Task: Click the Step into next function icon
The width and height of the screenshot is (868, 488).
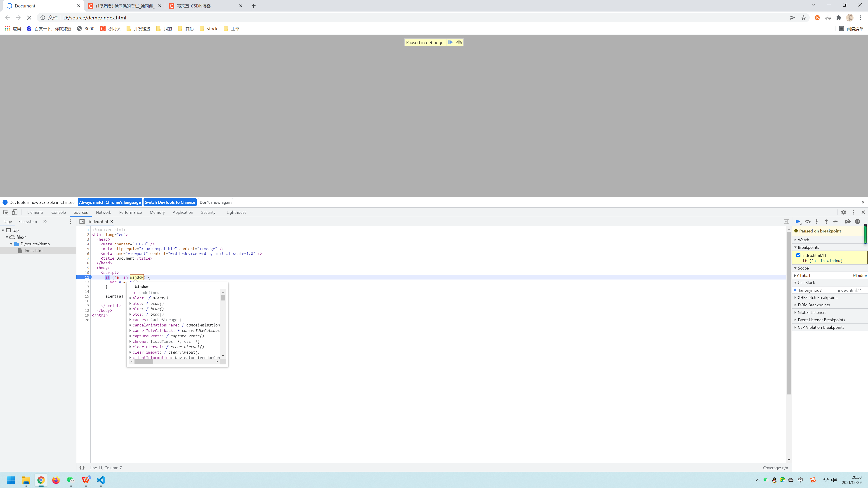Action: [x=817, y=222]
